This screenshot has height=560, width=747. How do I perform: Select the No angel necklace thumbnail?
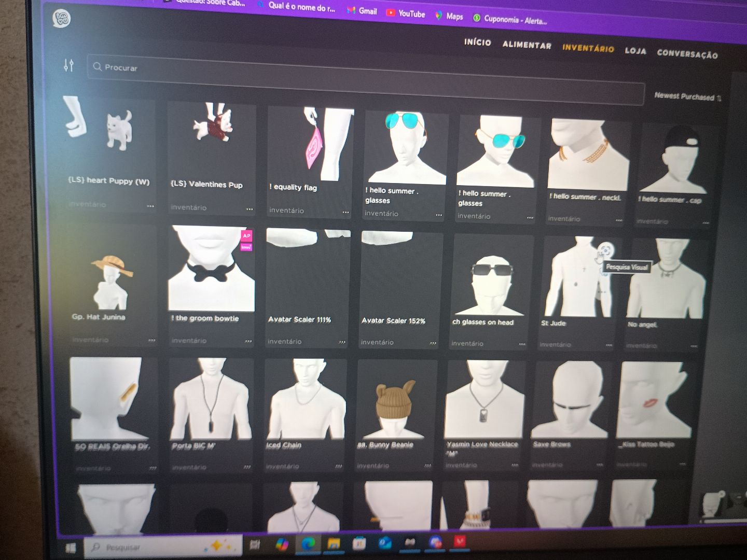pos(665,278)
